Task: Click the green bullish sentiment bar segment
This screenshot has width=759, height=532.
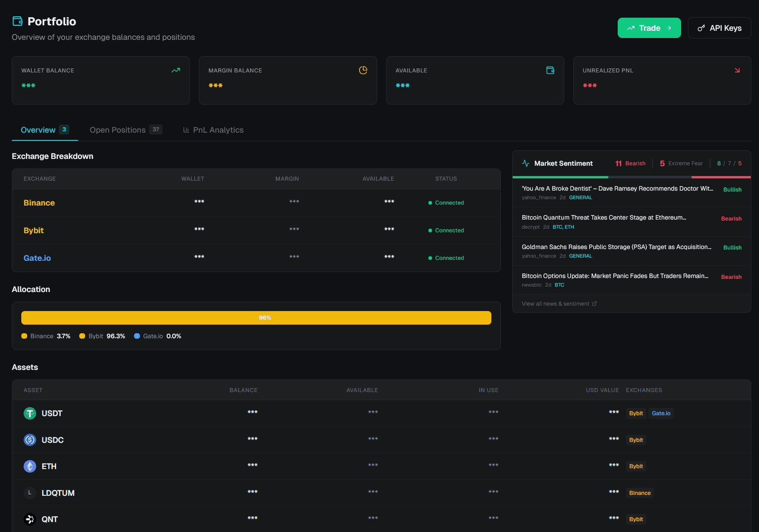Action: point(560,177)
